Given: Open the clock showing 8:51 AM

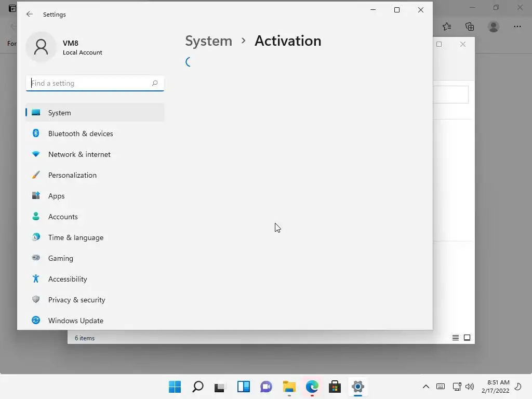Looking at the screenshot, I should [x=496, y=387].
